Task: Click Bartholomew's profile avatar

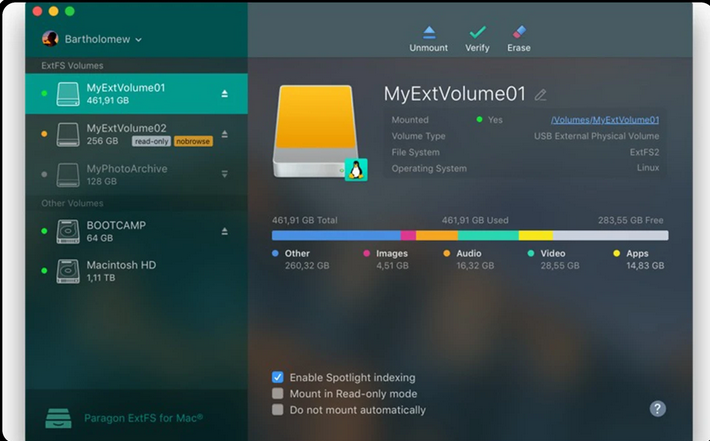Action: [x=50, y=39]
